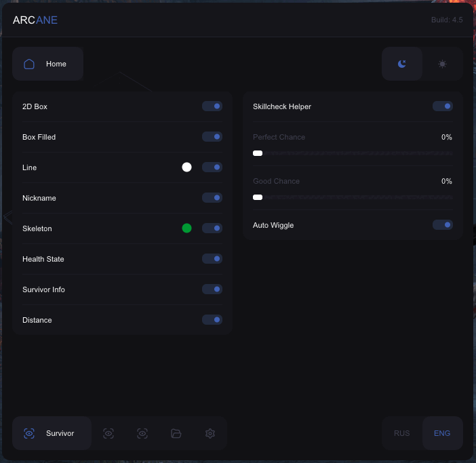This screenshot has height=463, width=476.
Task: Open the green Skeleton color swatch
Action: point(186,228)
